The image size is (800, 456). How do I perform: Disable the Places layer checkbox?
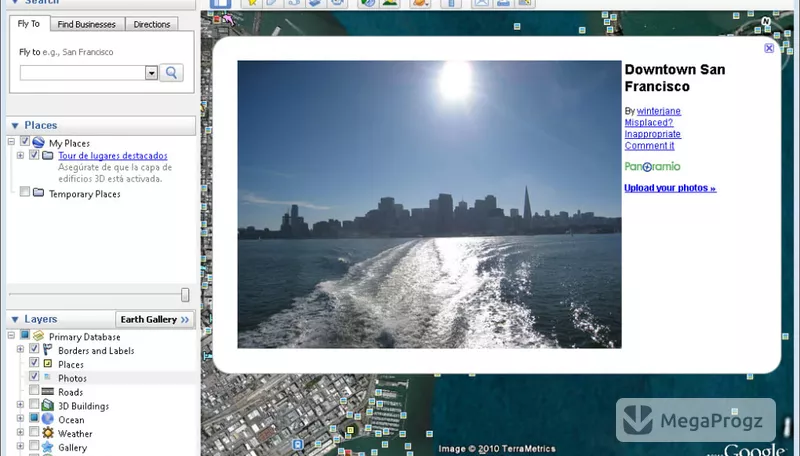(x=34, y=362)
